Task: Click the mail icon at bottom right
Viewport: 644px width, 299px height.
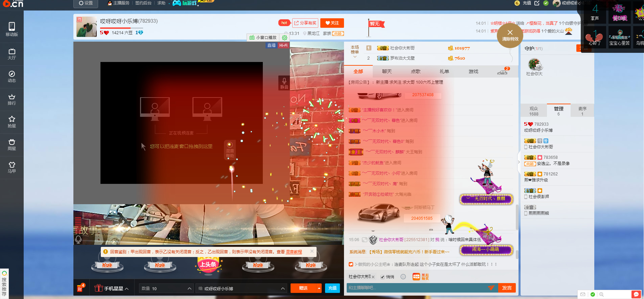Action: pos(583,294)
